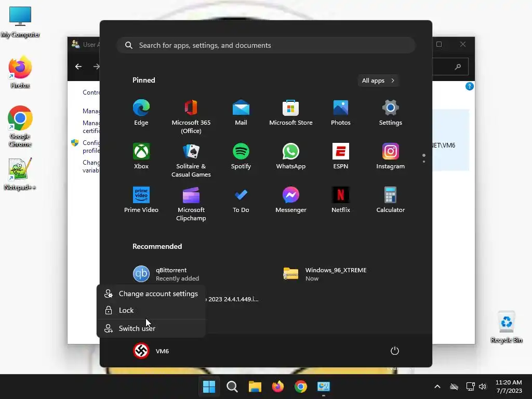Click back arrow in User Accounts window
The width and height of the screenshot is (532, 399).
tap(78, 66)
